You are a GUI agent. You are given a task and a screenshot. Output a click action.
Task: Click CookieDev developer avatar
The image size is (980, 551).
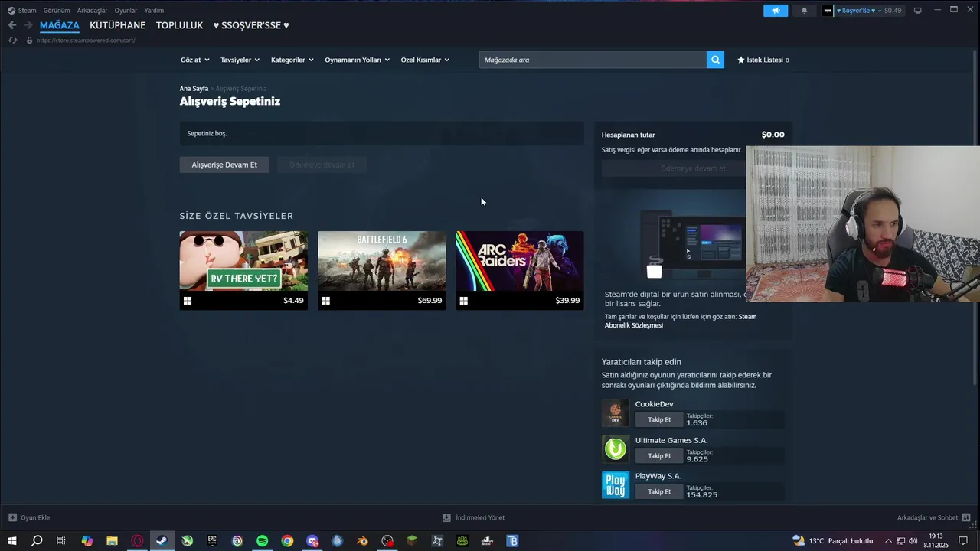(615, 413)
